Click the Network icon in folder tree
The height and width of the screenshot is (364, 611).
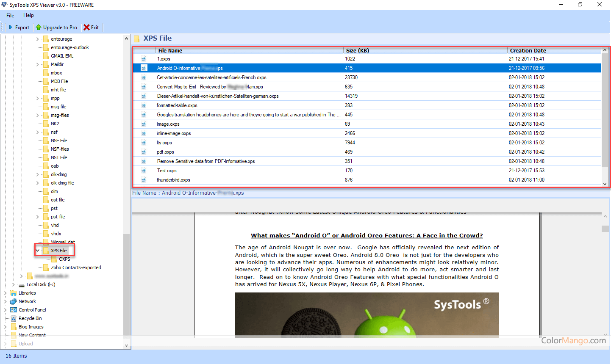[14, 301]
